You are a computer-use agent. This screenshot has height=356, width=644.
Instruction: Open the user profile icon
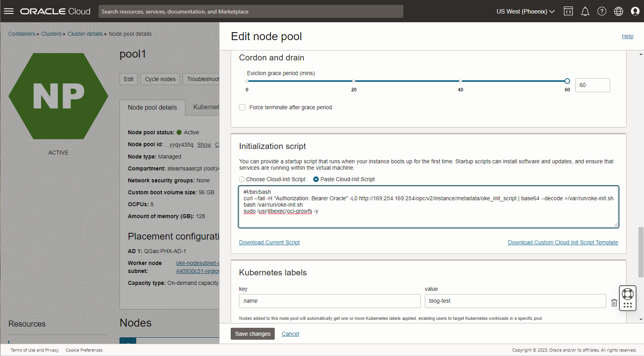(635, 11)
